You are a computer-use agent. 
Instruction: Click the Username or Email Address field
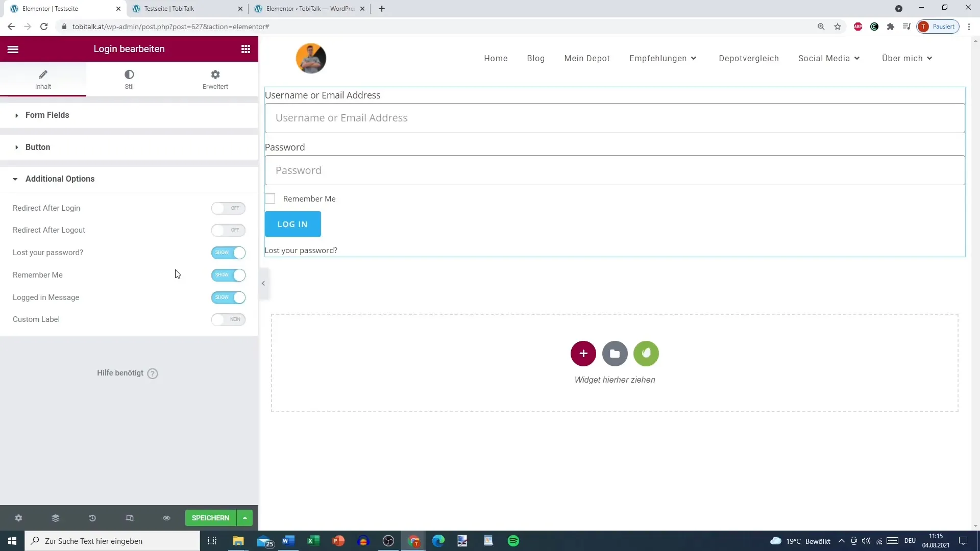(615, 118)
